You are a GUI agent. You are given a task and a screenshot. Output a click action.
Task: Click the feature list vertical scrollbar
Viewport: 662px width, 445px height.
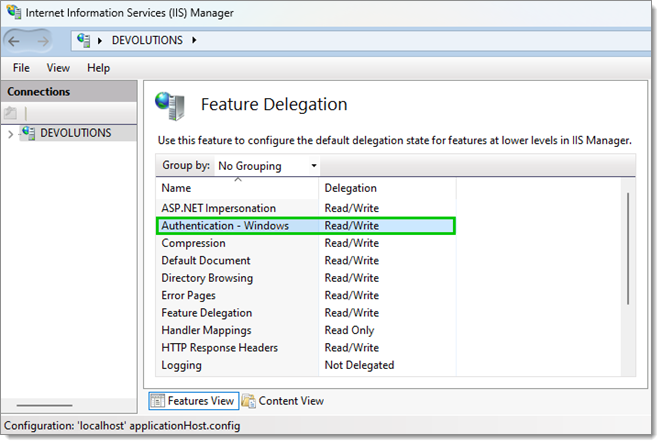coord(628,248)
